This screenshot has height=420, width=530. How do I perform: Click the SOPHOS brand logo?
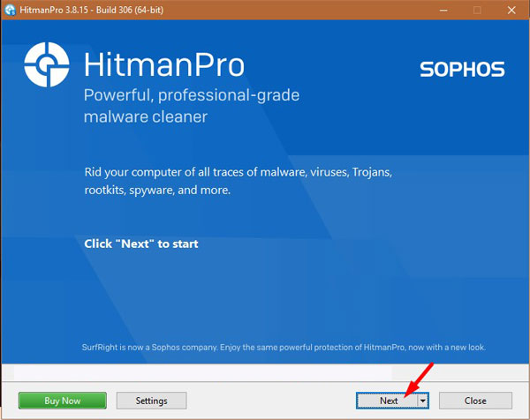point(461,69)
